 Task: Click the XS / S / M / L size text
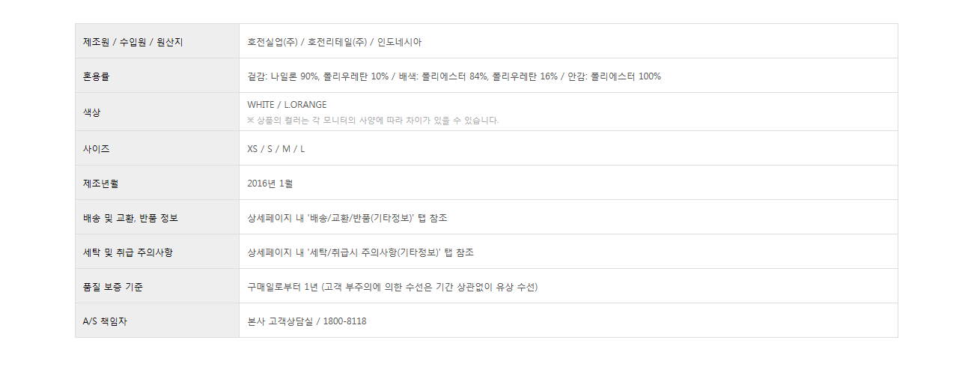(x=276, y=149)
